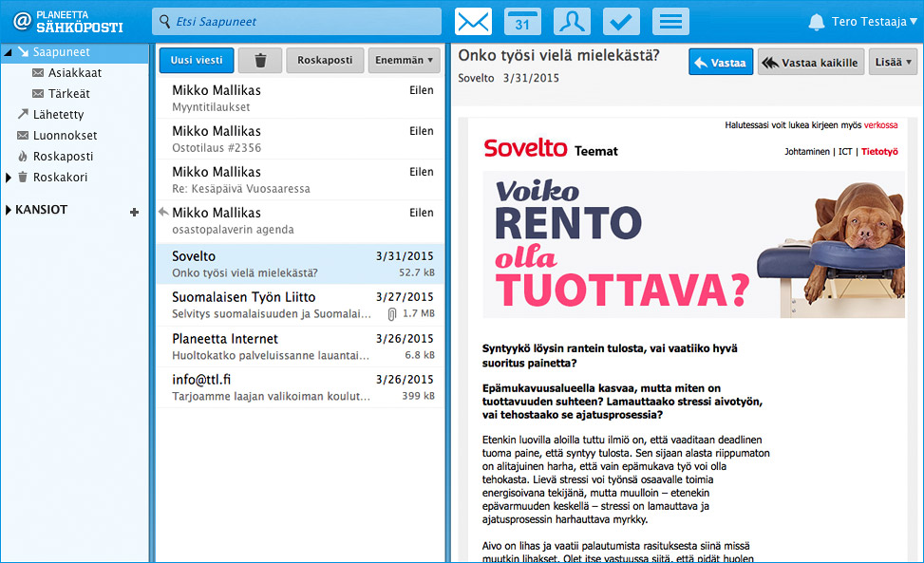Open the Tasks checkmark icon
The width and height of the screenshot is (924, 563).
(x=621, y=22)
